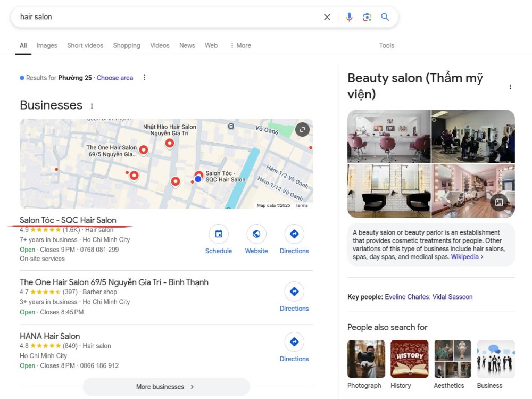This screenshot has height=399, width=532.
Task: Open the HANA Hair Salon listing title
Action: [50, 336]
